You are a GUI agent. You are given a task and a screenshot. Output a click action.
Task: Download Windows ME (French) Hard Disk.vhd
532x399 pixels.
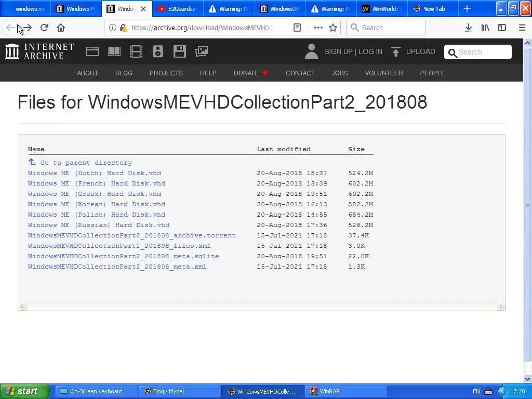[x=96, y=183]
